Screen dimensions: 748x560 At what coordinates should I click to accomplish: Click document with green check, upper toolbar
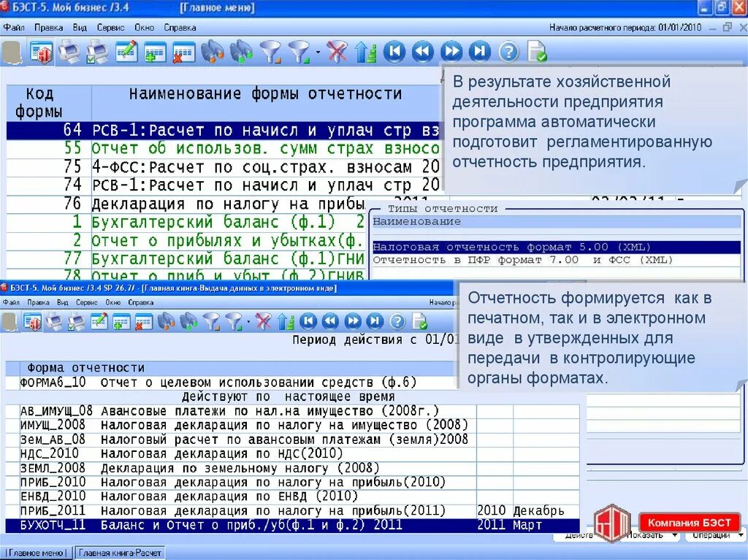(x=537, y=52)
